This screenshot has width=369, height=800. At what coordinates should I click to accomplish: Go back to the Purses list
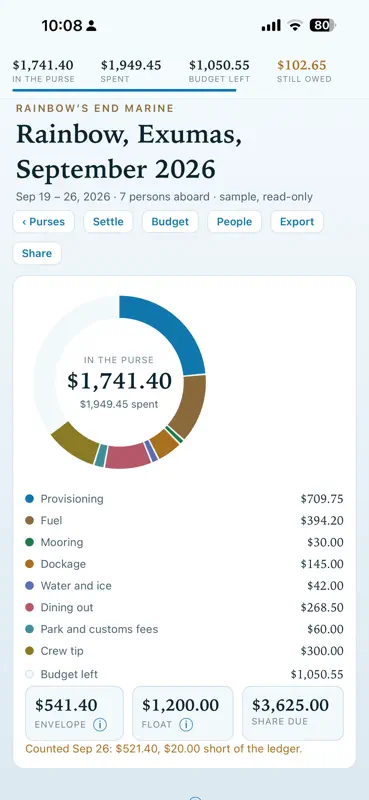[43, 221]
